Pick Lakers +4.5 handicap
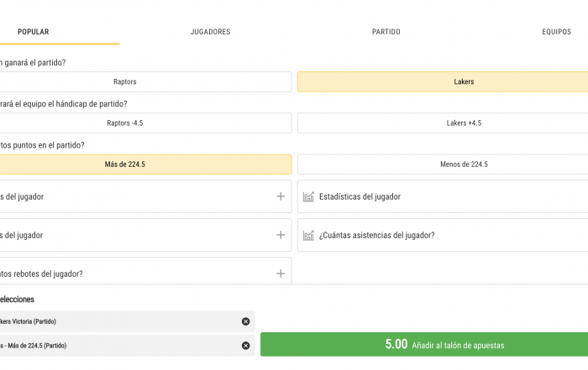 (443, 122)
